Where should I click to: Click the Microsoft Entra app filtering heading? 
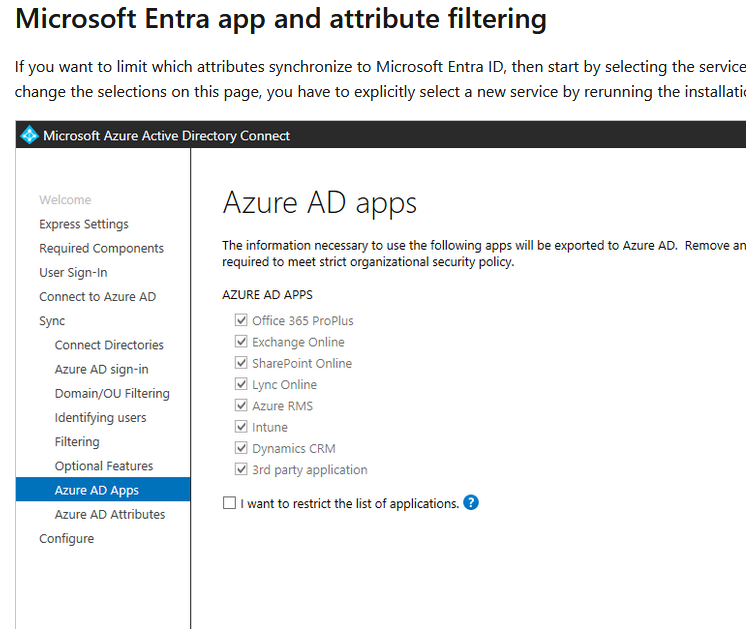point(281,19)
